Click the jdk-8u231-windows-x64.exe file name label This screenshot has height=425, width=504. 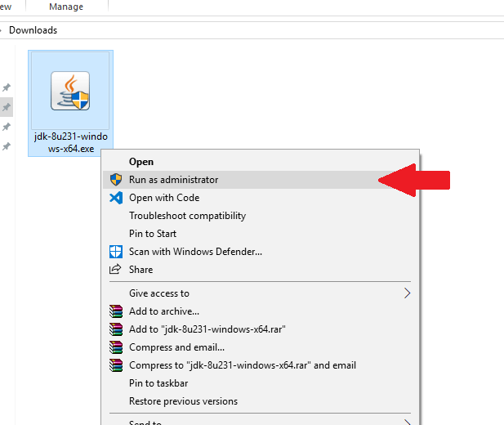tap(71, 142)
